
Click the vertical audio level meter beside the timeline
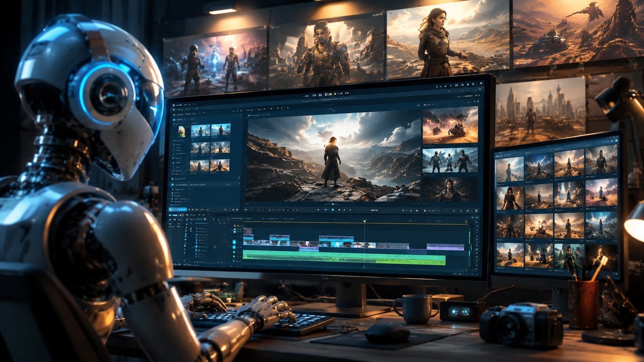click(469, 245)
